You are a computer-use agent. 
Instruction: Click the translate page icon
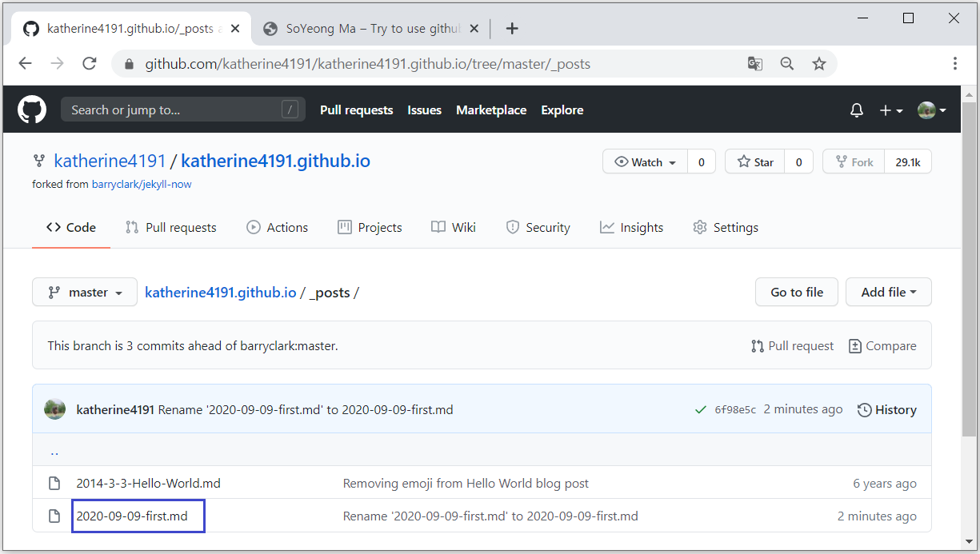click(754, 64)
